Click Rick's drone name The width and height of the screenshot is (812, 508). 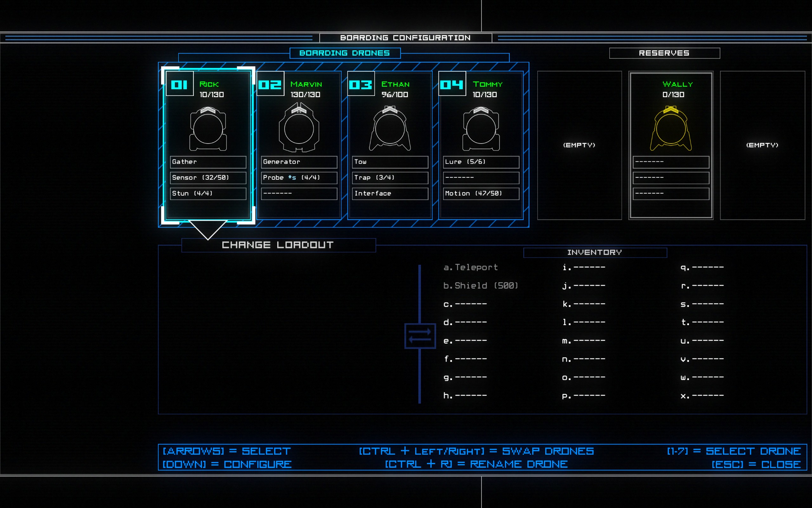pos(209,84)
